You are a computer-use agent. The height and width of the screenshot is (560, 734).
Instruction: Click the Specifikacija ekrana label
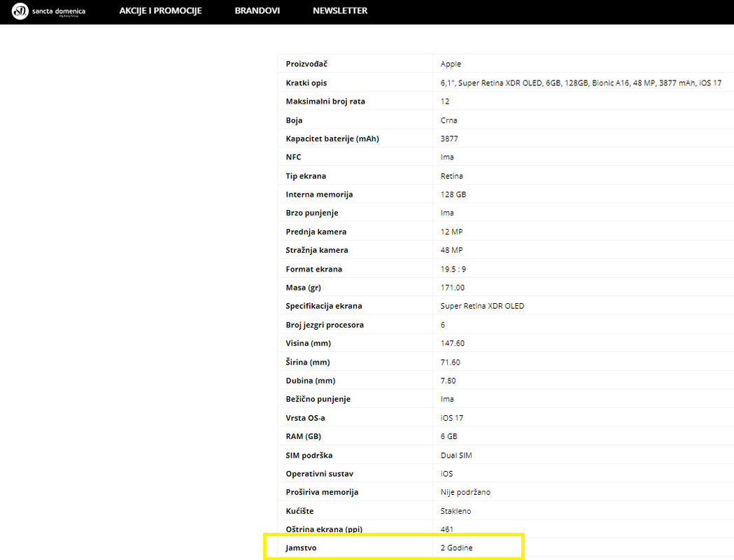(x=324, y=306)
